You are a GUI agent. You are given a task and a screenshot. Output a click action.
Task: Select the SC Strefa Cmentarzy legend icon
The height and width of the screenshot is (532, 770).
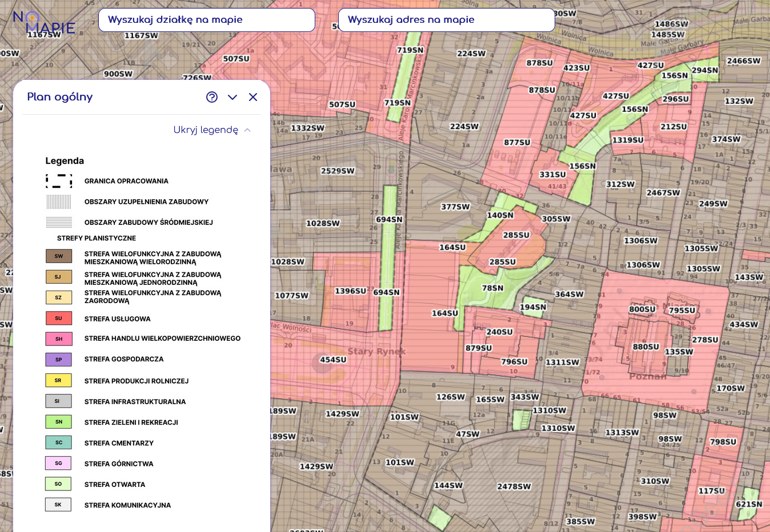[58, 442]
